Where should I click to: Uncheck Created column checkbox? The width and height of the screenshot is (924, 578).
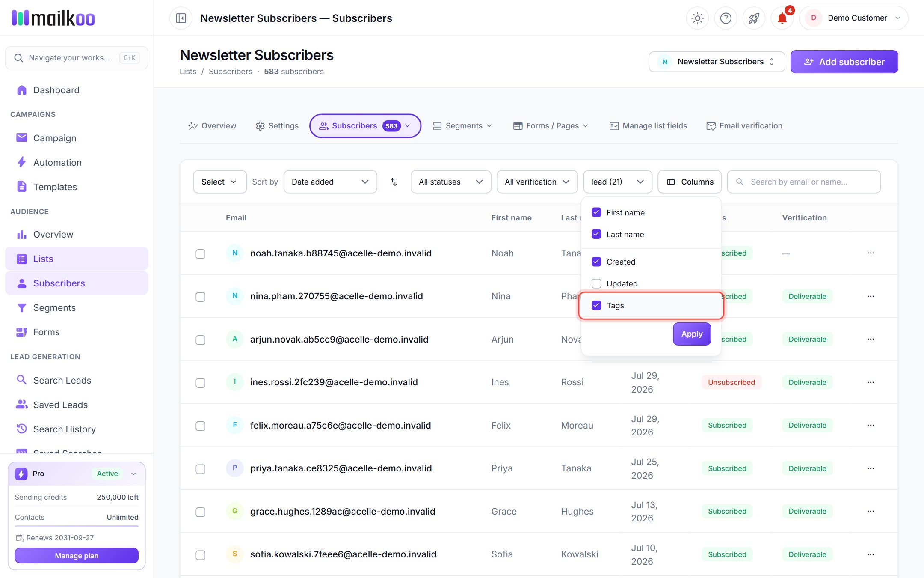596,262
